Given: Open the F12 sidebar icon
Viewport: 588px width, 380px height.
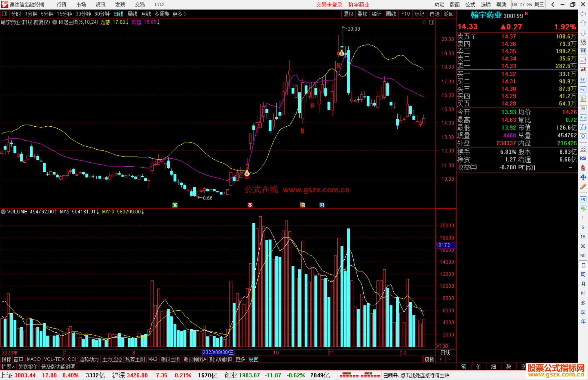Looking at the screenshot, I should click(x=583, y=118).
